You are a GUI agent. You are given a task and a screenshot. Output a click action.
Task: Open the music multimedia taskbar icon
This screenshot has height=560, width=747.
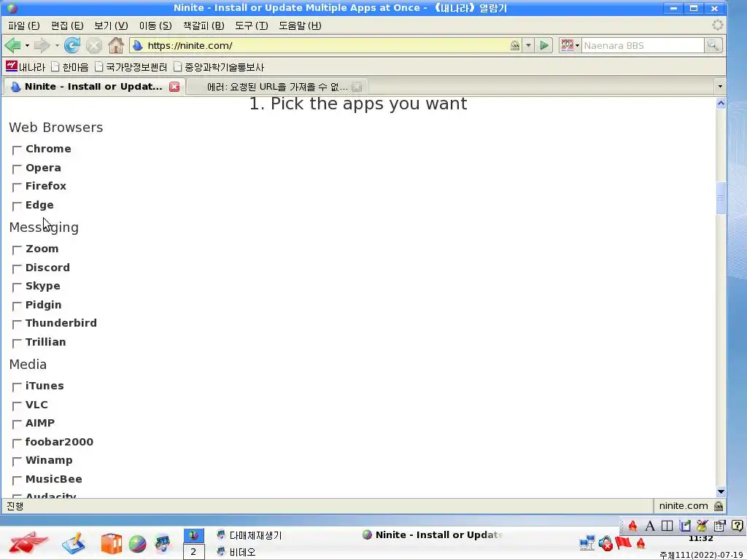[x=163, y=544]
